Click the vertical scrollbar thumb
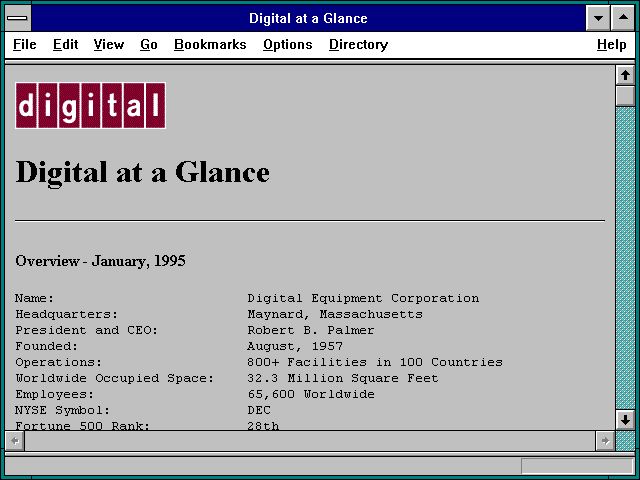 (625, 96)
